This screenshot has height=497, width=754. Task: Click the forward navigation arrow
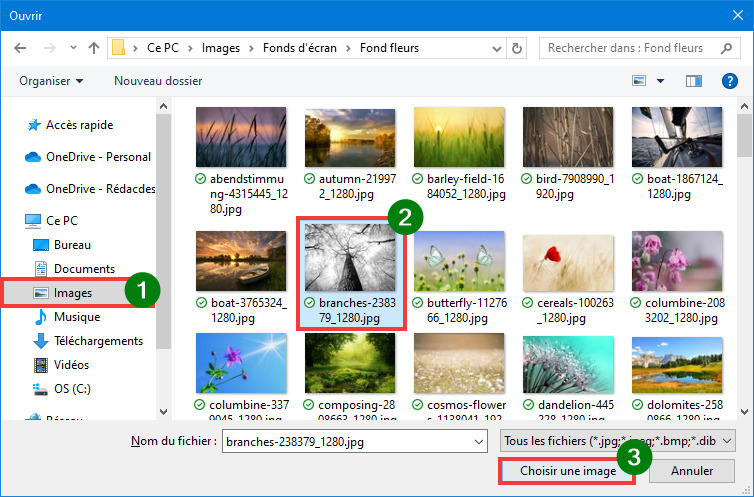click(x=50, y=48)
